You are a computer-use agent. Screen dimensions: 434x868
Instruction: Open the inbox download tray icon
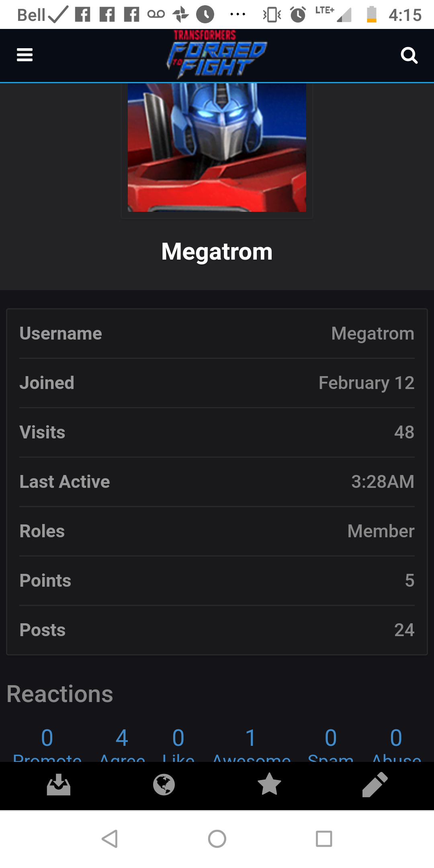pyautogui.click(x=59, y=784)
